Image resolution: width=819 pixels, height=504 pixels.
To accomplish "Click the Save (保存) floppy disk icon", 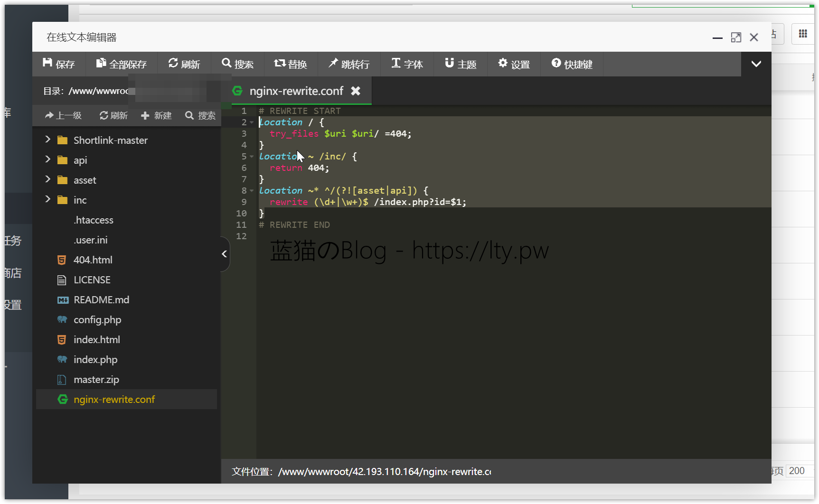I will [x=47, y=63].
